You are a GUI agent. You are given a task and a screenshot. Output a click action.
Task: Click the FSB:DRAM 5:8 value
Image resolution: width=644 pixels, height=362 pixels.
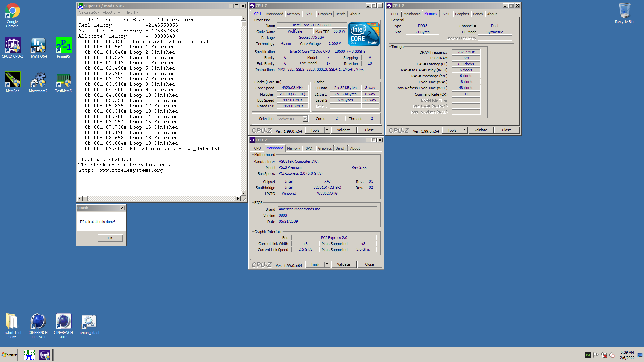pos(466,58)
